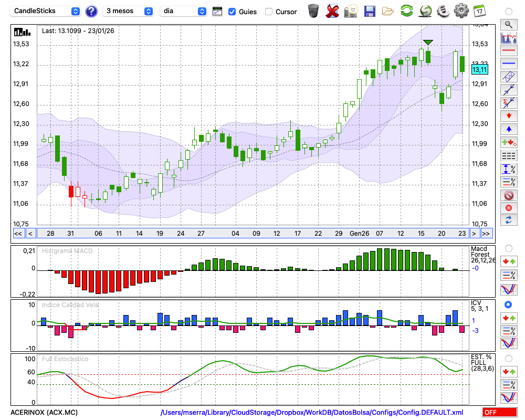525x420 pixels.
Task: Open the Config.DEFAULT.xml file path link
Action: 312,413
